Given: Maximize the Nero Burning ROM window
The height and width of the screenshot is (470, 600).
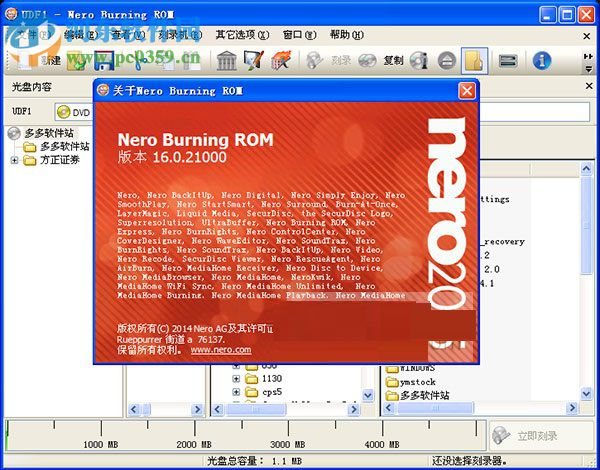Looking at the screenshot, I should (x=567, y=15).
